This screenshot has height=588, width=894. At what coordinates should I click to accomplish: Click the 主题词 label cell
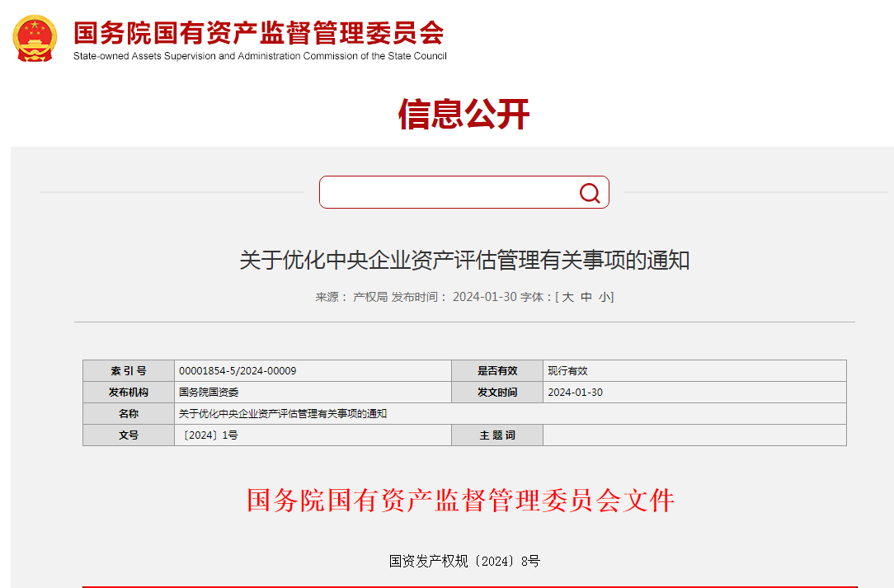pyautogui.click(x=497, y=435)
